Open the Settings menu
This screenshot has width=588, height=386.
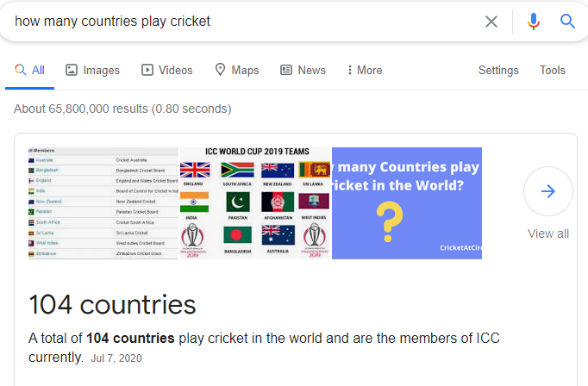click(x=498, y=70)
